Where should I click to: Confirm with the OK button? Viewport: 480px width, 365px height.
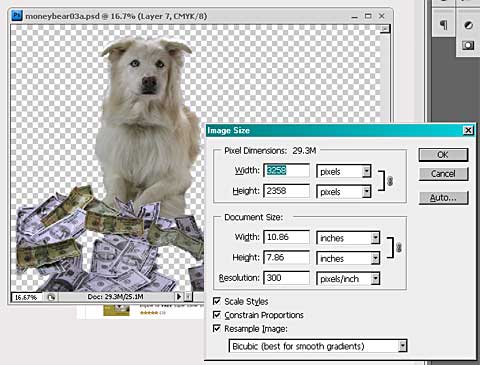(x=443, y=155)
